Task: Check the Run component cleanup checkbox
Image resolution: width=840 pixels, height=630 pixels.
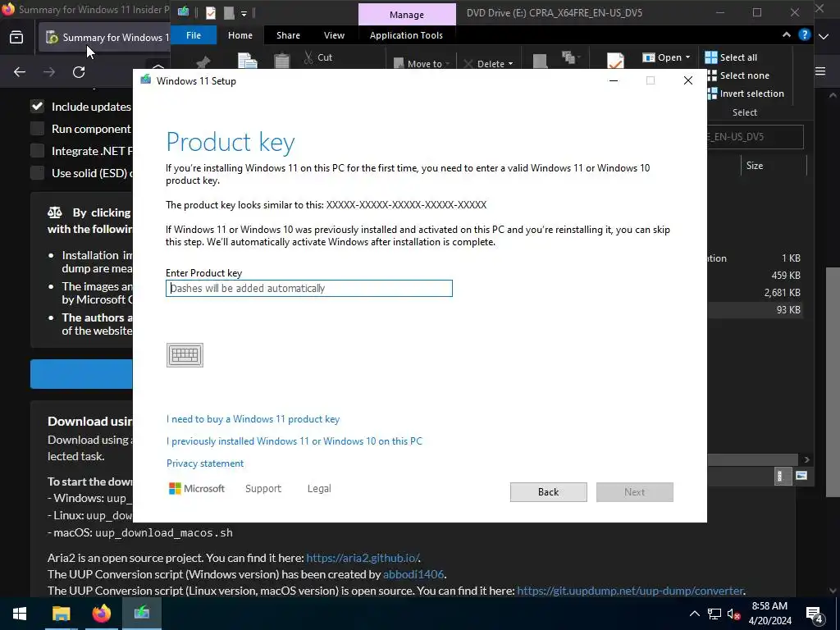Action: pyautogui.click(x=37, y=129)
